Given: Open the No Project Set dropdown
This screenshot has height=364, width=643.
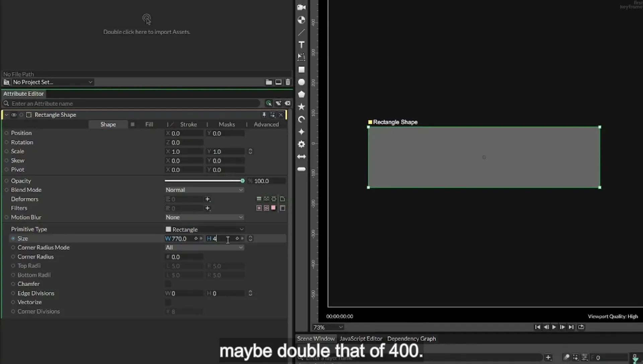Looking at the screenshot, I should pyautogui.click(x=53, y=82).
